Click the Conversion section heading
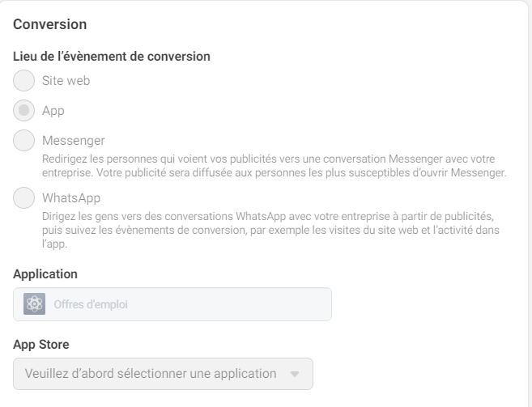The image size is (532, 407). 50,24
